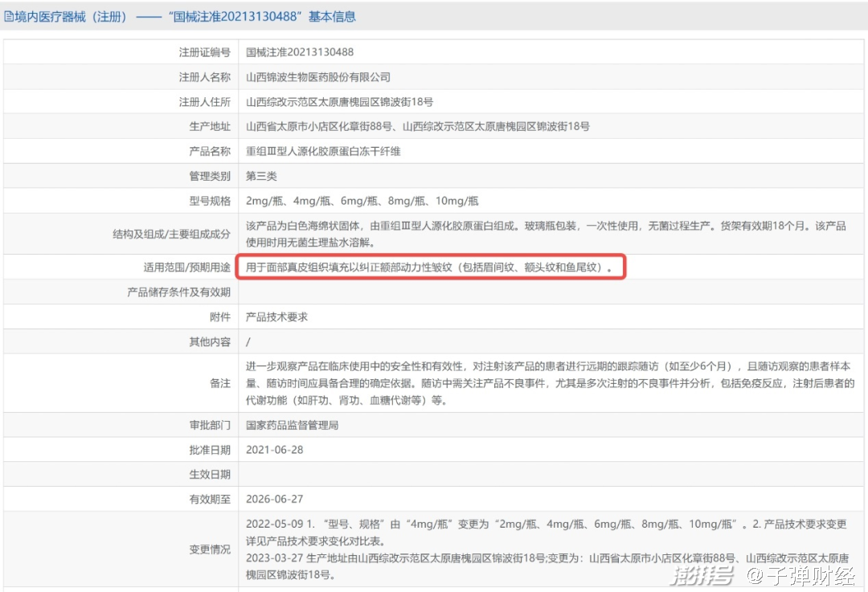Open the 产品技术要求 attachment
Screen dimensions: 868x592
click(x=276, y=317)
